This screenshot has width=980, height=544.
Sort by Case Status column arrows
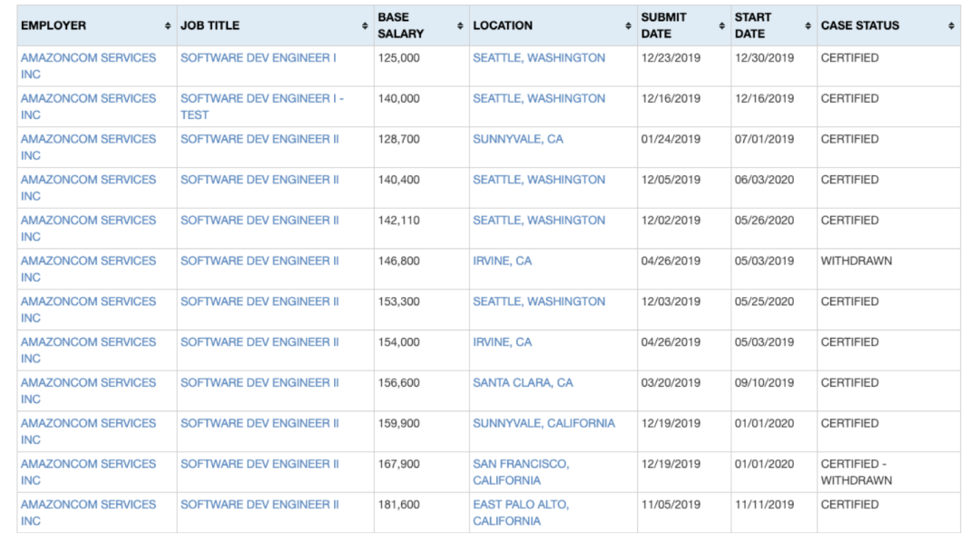point(951,25)
